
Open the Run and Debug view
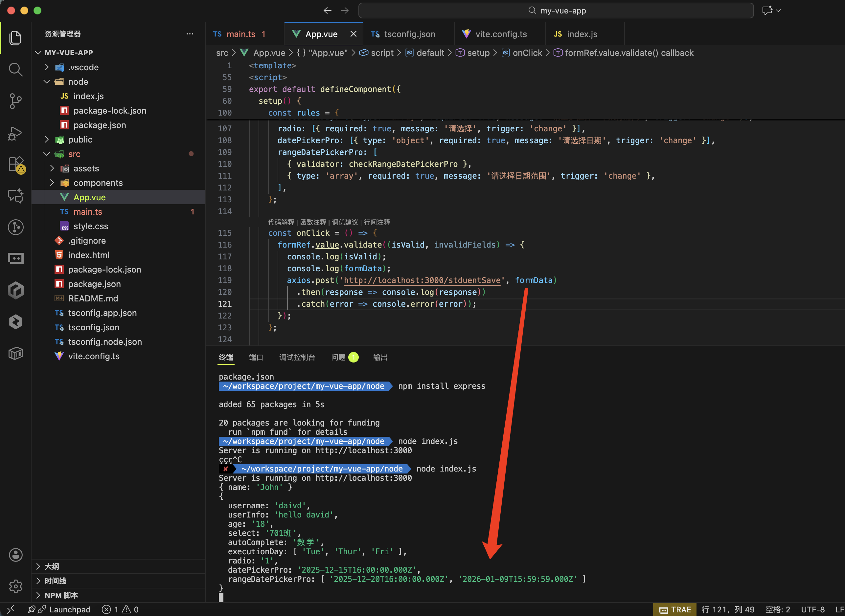15,133
